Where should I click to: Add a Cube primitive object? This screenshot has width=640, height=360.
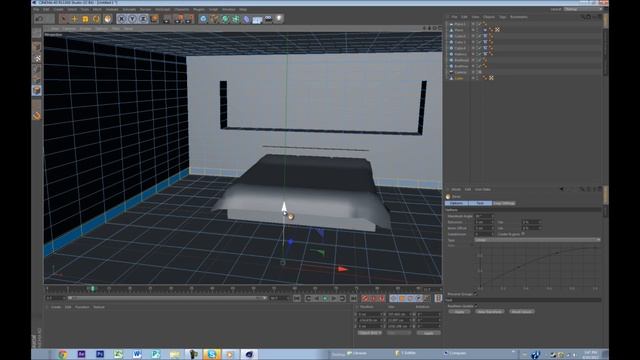pos(203,19)
